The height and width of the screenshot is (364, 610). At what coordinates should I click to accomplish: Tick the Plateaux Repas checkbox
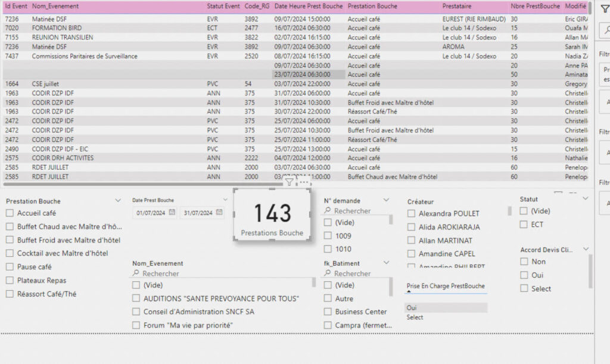click(x=10, y=281)
